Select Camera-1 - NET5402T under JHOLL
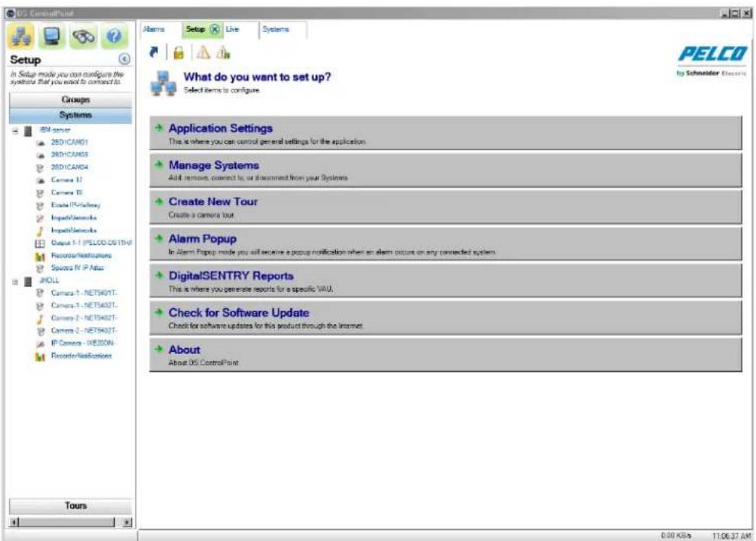 84,305
